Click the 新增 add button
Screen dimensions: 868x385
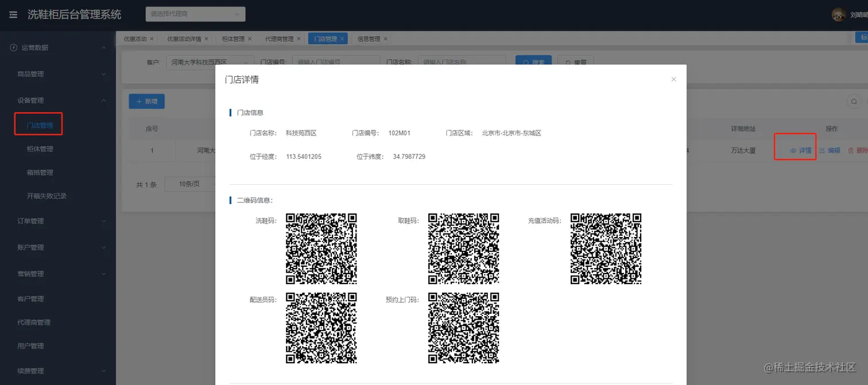point(146,102)
